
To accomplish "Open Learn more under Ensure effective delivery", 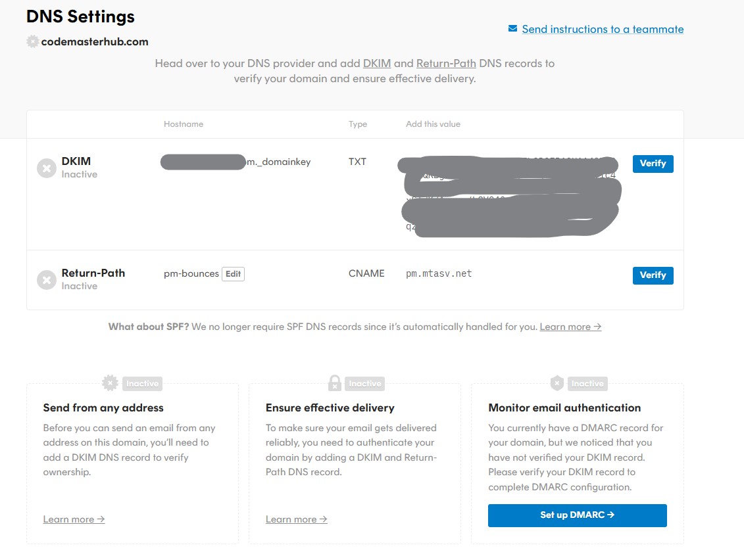I will click(x=296, y=519).
